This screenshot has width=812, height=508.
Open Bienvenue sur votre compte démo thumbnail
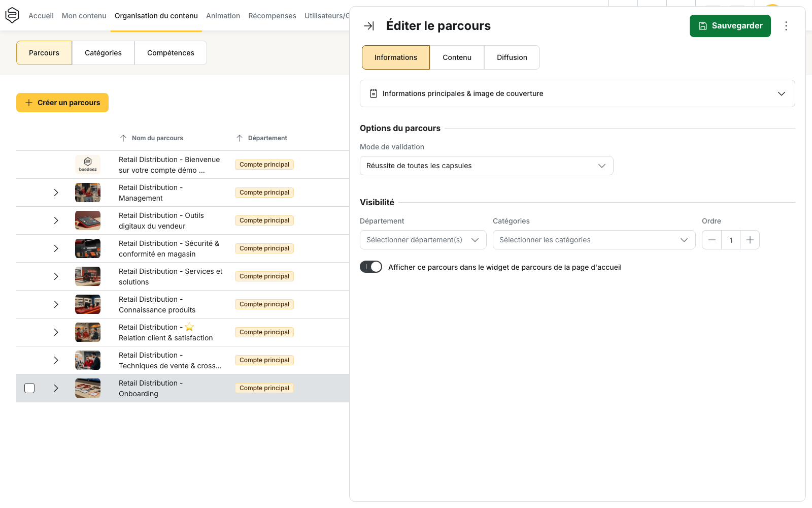click(x=88, y=165)
